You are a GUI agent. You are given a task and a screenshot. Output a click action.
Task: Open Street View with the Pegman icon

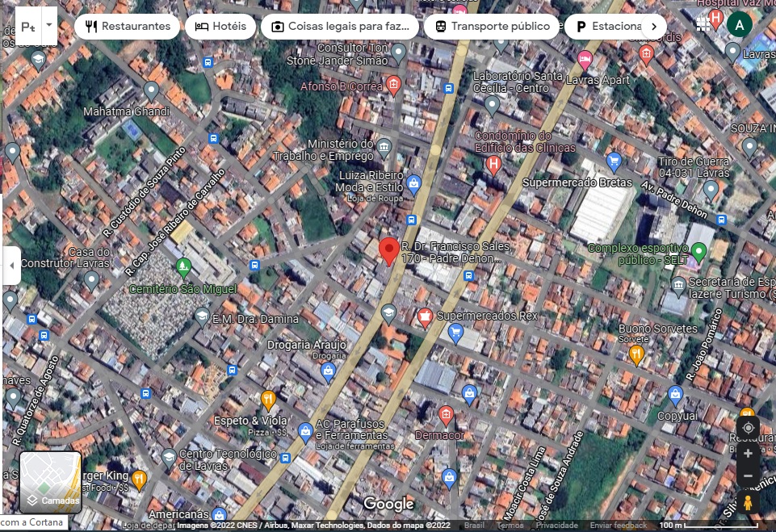click(x=748, y=502)
